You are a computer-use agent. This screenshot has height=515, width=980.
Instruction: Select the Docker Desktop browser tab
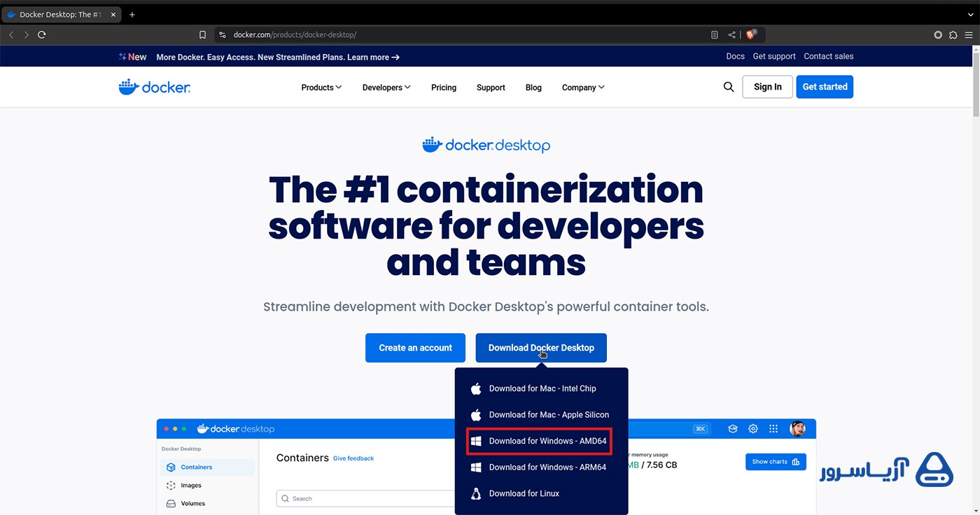coord(61,14)
